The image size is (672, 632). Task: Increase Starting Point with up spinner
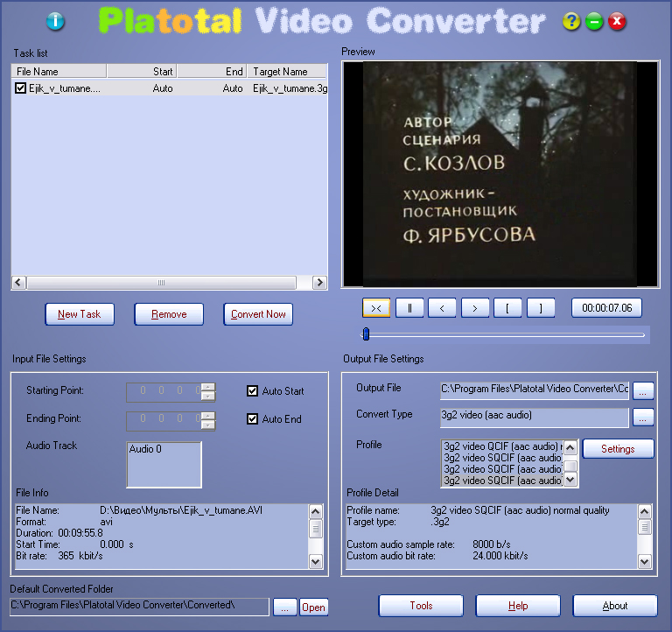(208, 387)
